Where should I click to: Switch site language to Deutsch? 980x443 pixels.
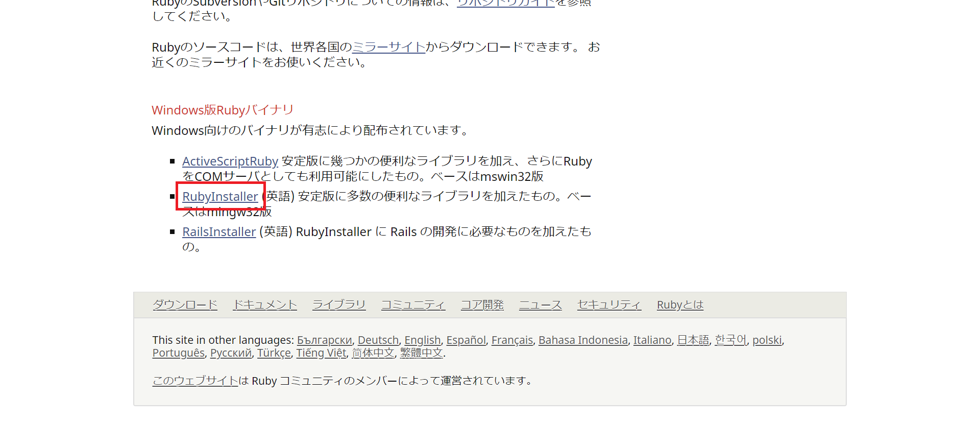point(378,340)
